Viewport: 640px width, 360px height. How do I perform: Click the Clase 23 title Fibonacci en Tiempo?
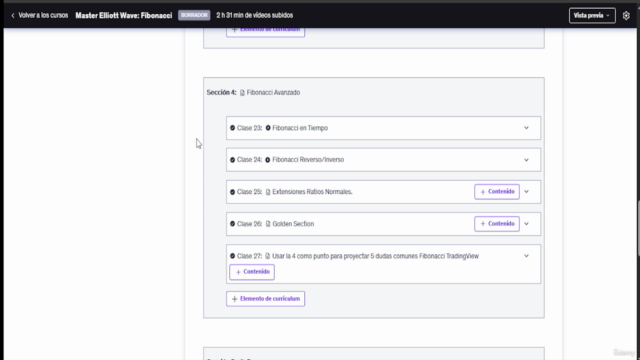coord(300,128)
